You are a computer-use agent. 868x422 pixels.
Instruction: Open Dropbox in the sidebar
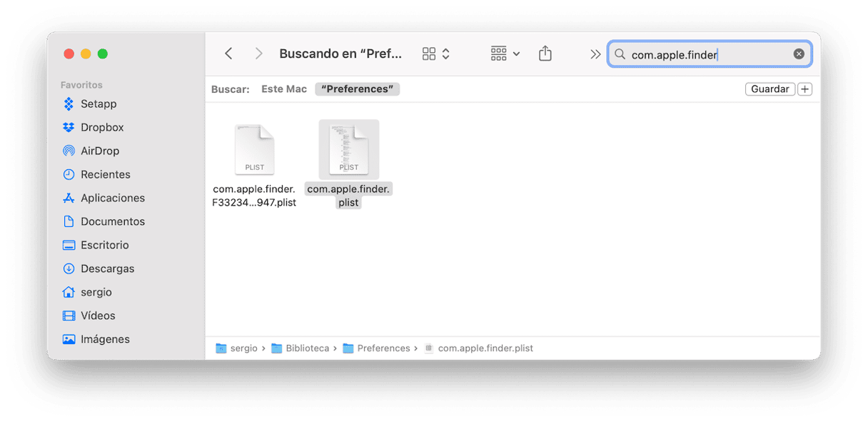pyautogui.click(x=102, y=127)
